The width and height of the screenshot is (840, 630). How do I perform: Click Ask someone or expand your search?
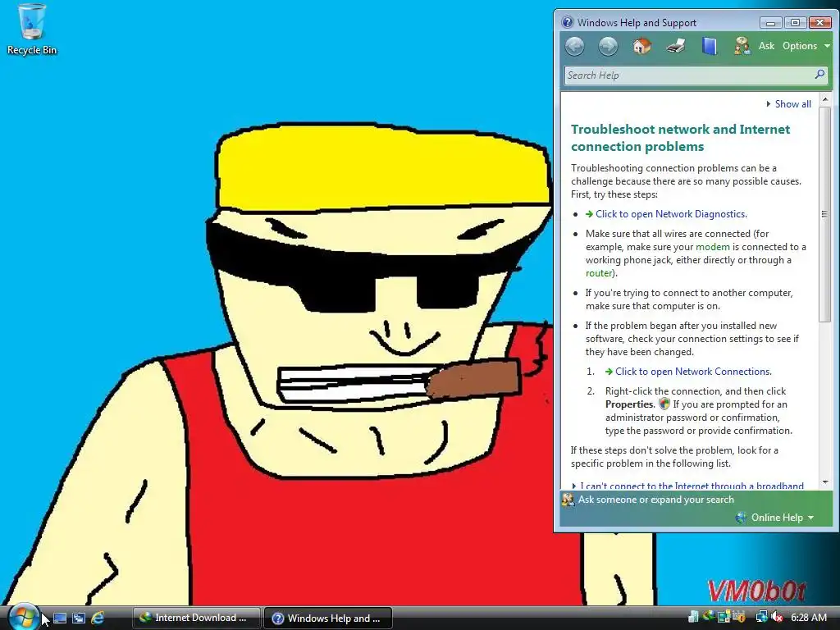coord(655,500)
